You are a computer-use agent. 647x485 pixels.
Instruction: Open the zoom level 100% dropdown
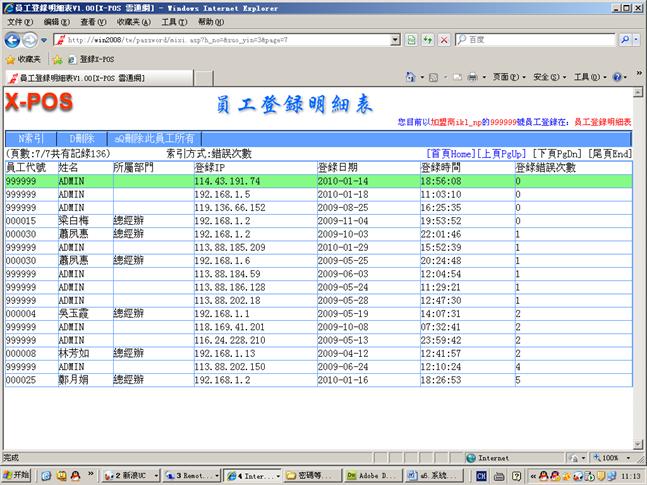(609, 457)
